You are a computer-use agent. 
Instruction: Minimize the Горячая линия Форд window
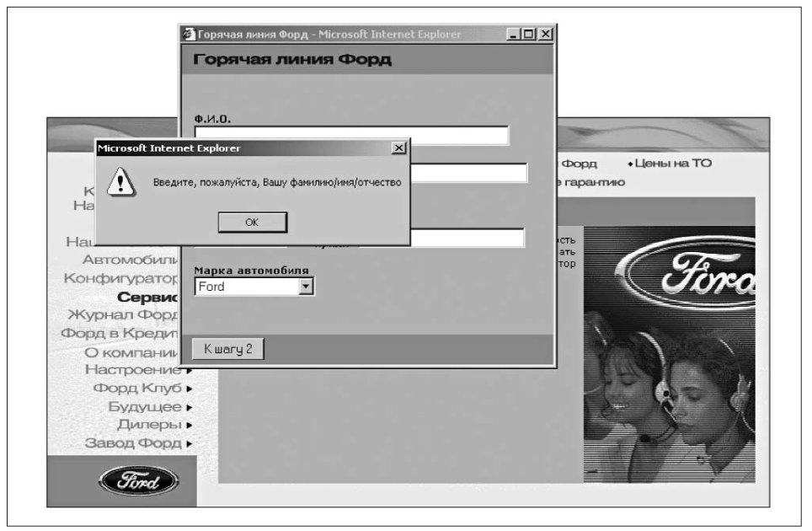pos(513,35)
